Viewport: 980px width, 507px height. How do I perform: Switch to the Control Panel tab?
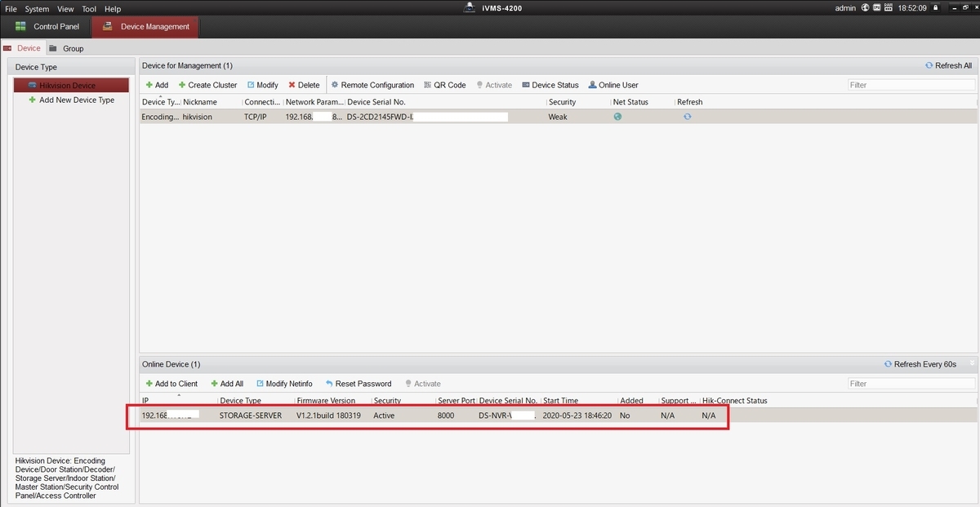coord(46,27)
